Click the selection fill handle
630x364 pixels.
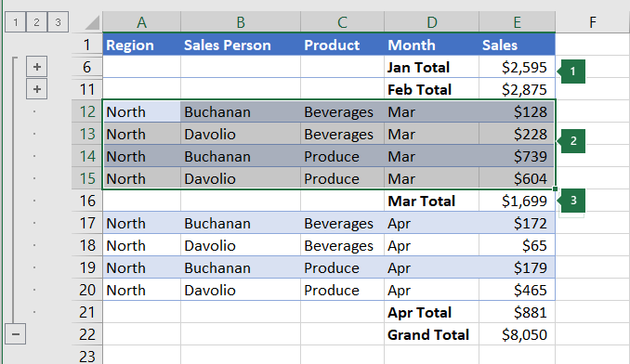click(555, 189)
